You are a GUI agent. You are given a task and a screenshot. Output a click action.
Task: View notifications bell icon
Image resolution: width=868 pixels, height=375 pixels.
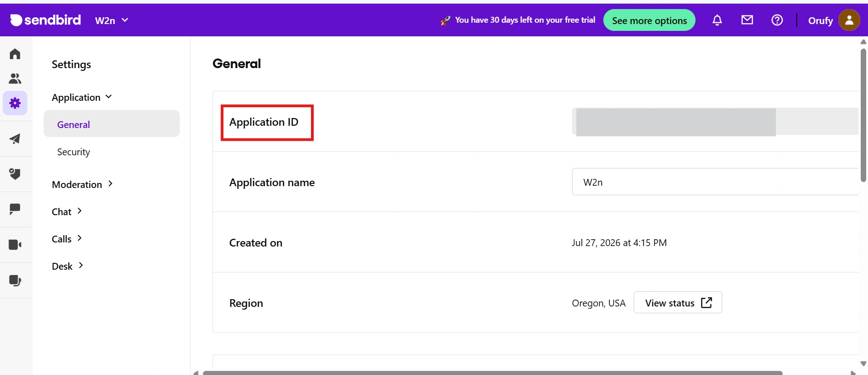coord(717,20)
